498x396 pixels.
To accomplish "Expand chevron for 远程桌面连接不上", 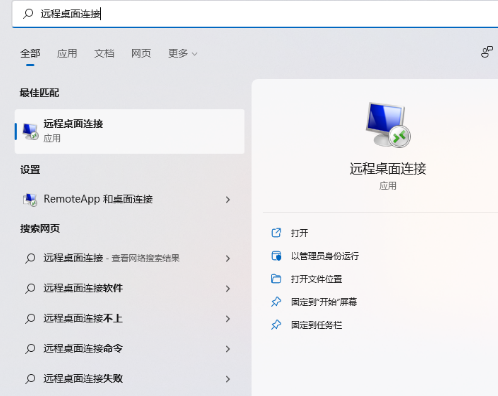I will pyautogui.click(x=228, y=319).
